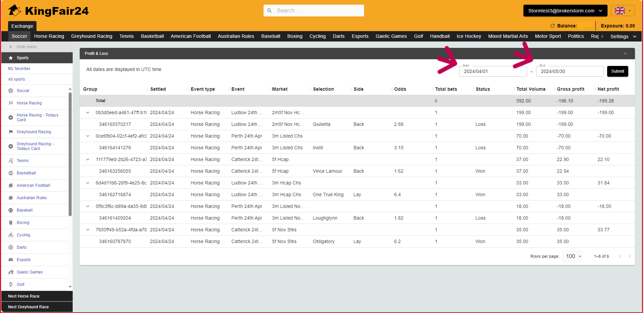This screenshot has width=644, height=313.
Task: Click the Horse Racing flag icon in sidebar
Action: (x=11, y=103)
